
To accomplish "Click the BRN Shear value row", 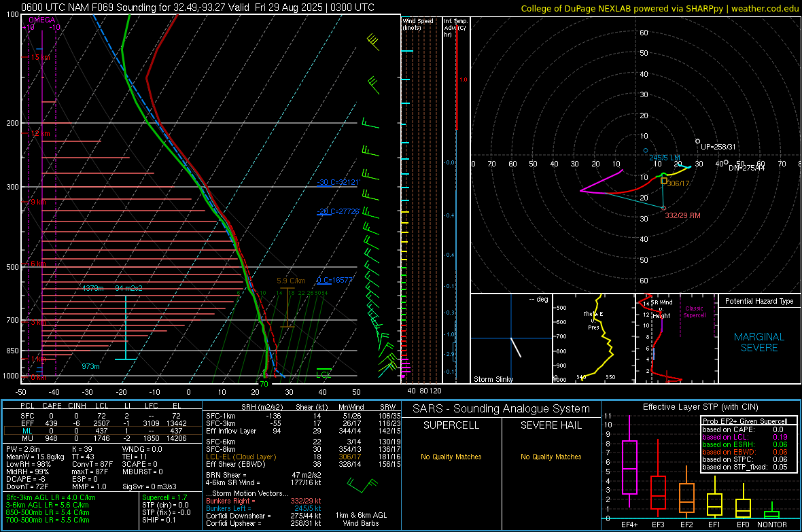I will point(264,475).
